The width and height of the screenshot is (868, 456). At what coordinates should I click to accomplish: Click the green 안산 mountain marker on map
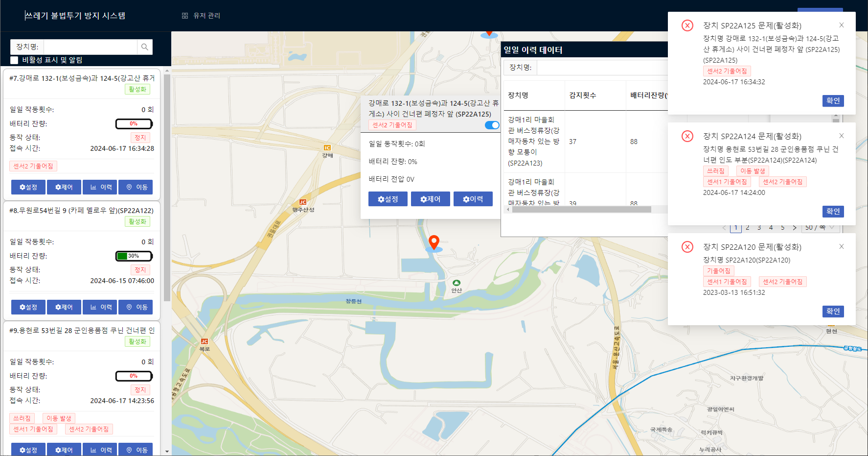(457, 283)
